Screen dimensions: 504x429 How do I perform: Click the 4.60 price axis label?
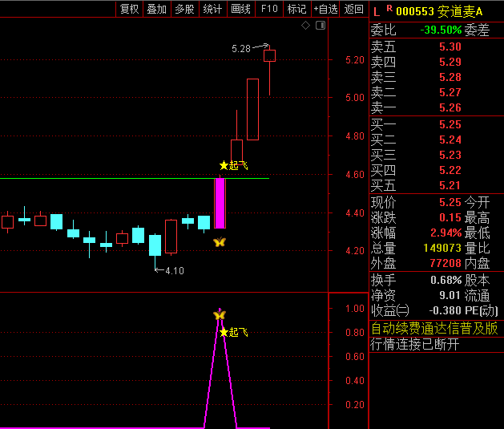(x=355, y=175)
